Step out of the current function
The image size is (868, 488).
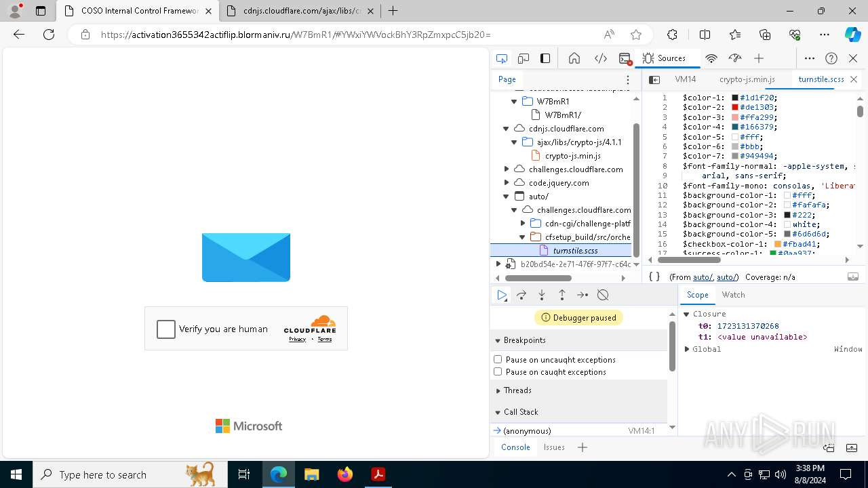click(562, 295)
